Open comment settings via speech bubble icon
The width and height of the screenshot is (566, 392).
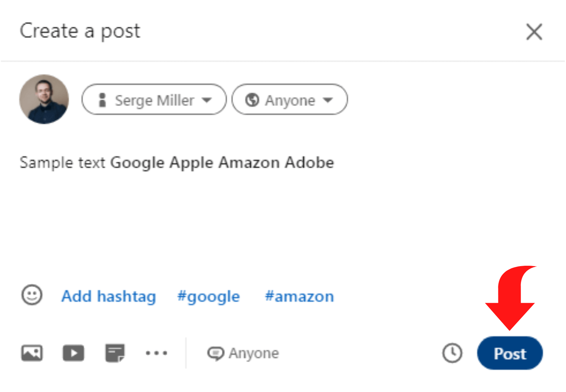216,353
